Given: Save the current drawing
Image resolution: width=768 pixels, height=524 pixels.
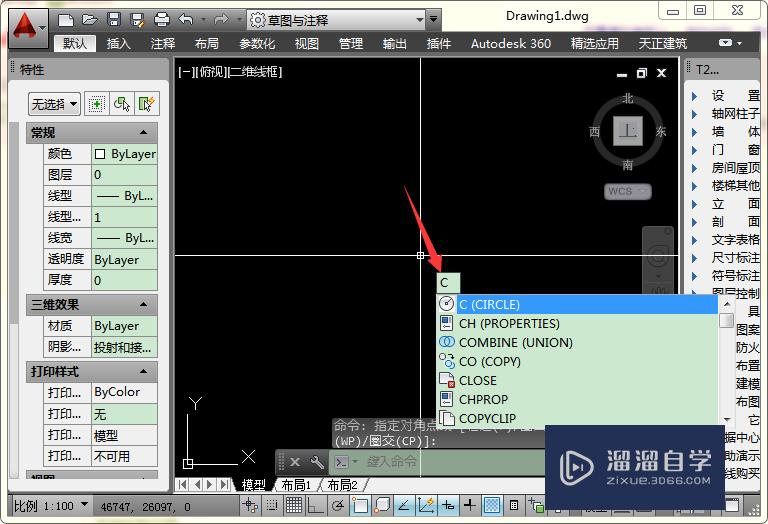Looking at the screenshot, I should [114, 20].
